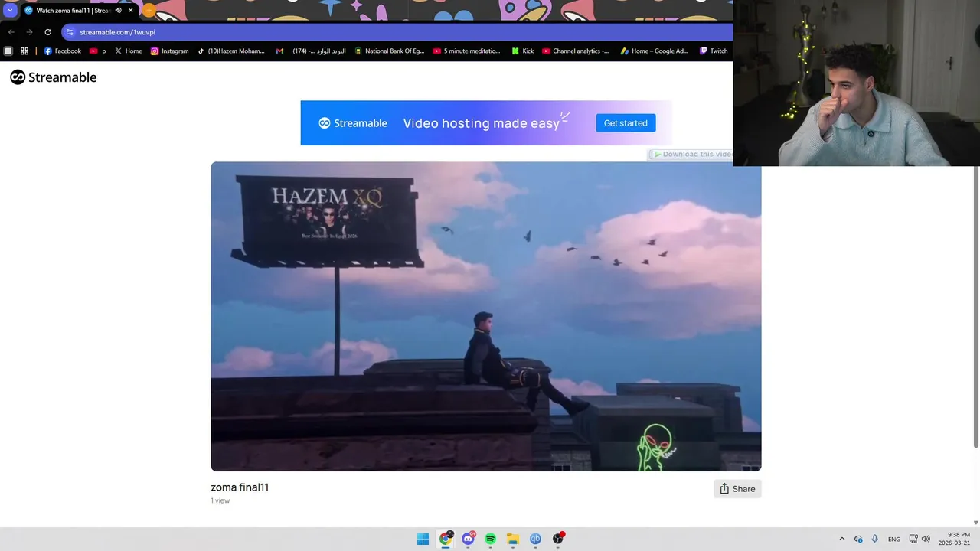Click Get started on the banner
980x551 pixels.
pyautogui.click(x=626, y=123)
